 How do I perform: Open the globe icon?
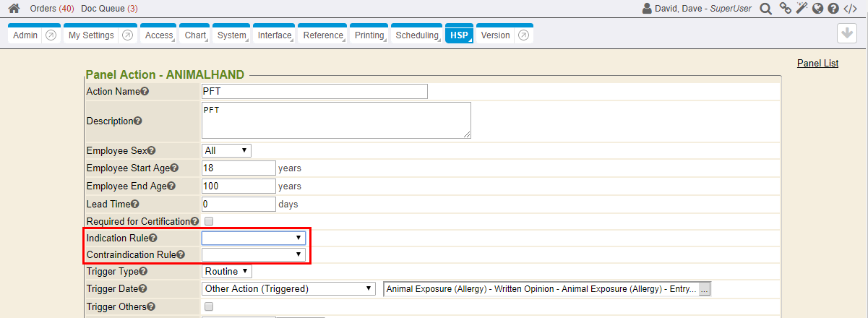coord(817,9)
